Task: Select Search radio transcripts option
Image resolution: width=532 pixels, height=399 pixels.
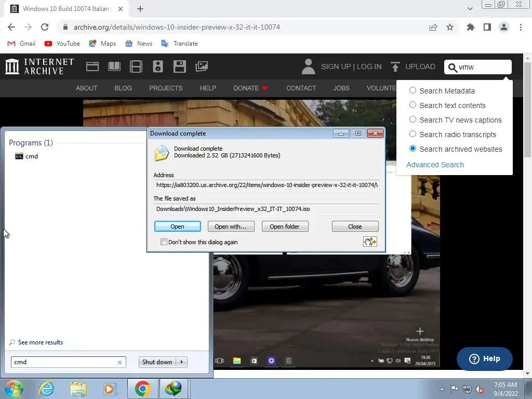Action: coord(413,134)
